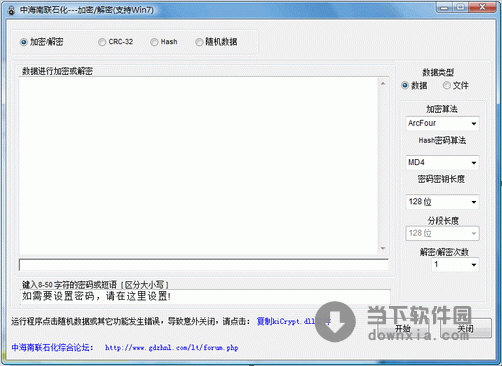This screenshot has width=502, height=366.
Task: Open the gdzhnl.com forum URL link
Action: (172, 348)
